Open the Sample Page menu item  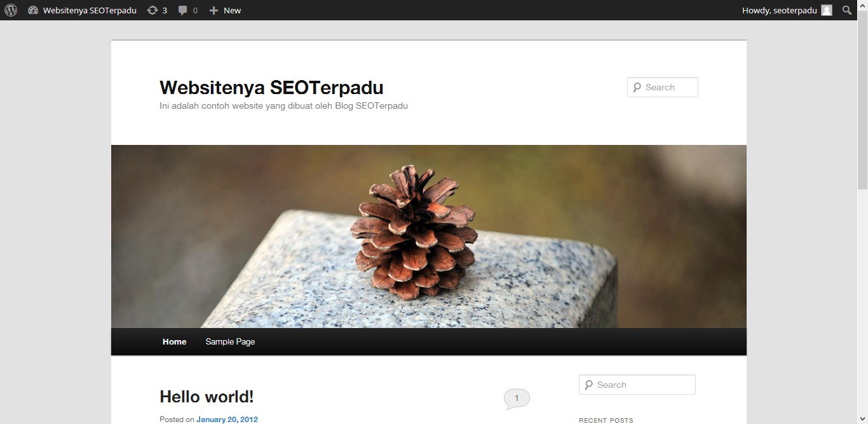pyautogui.click(x=230, y=341)
